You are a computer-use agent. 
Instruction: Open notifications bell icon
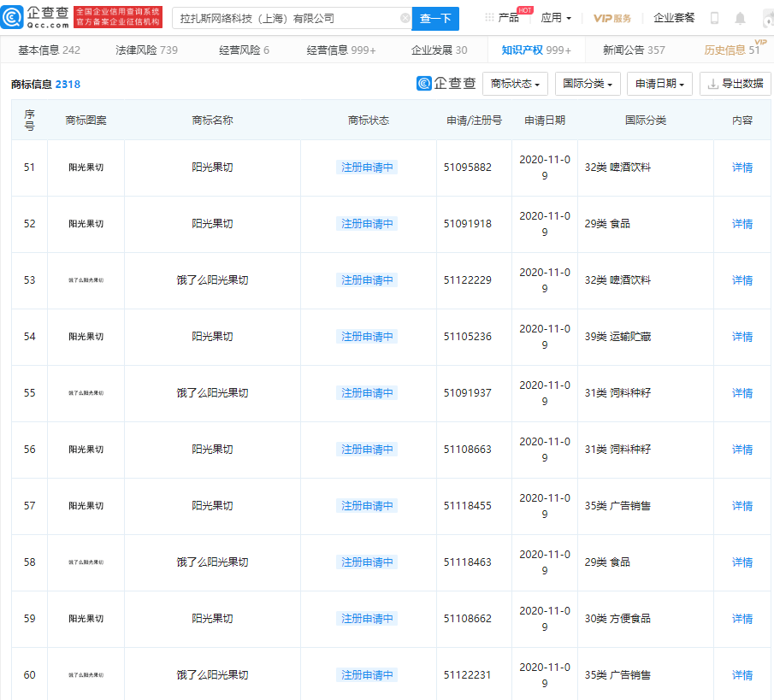(x=740, y=18)
